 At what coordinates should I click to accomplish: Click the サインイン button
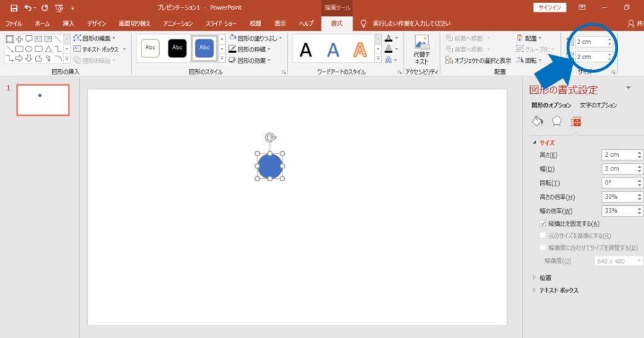550,8
